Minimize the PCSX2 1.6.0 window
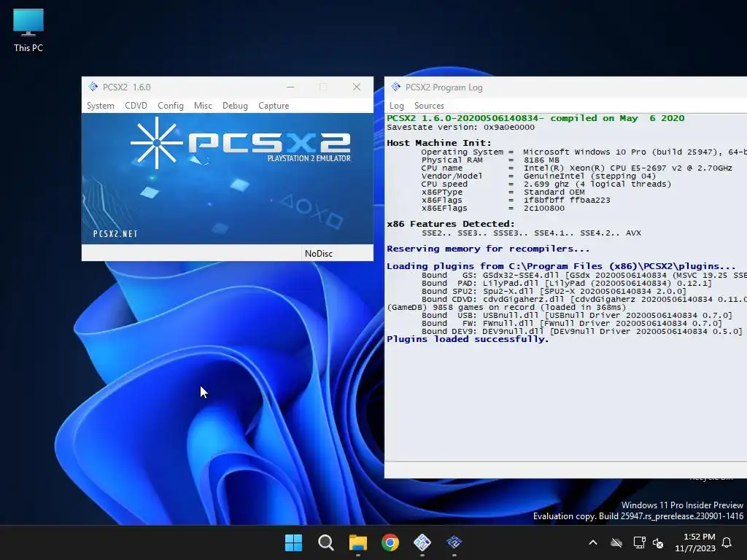This screenshot has width=747, height=560. [x=290, y=87]
